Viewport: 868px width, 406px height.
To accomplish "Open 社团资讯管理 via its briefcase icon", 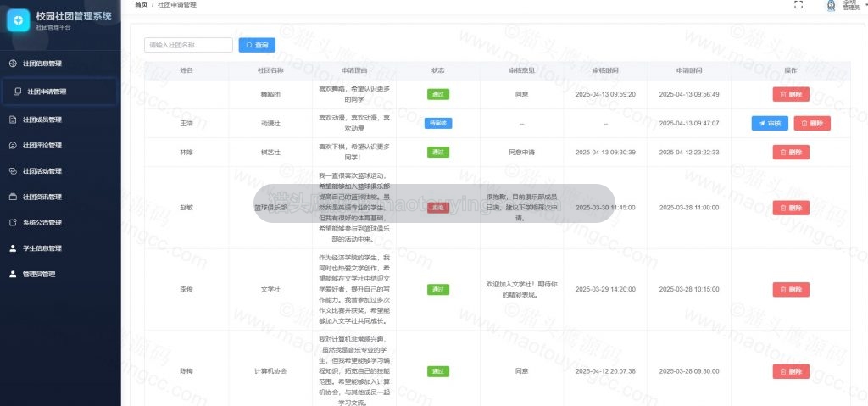I will pyautogui.click(x=14, y=197).
